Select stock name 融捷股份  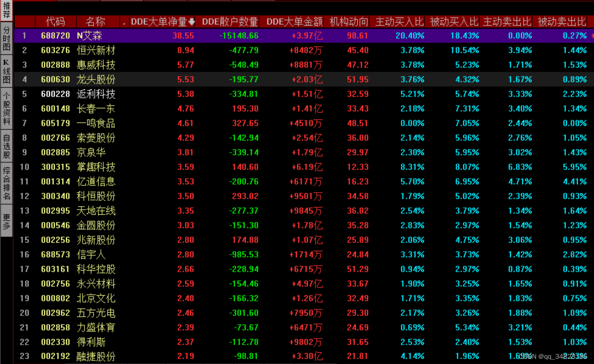click(x=96, y=357)
